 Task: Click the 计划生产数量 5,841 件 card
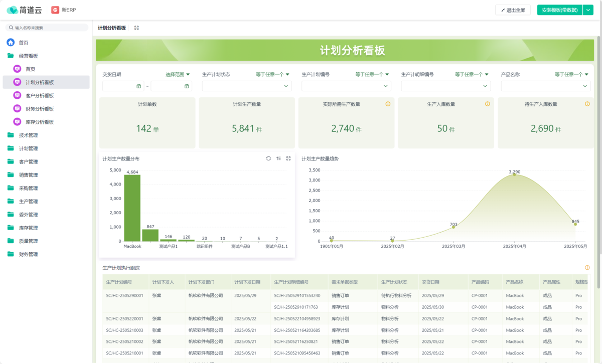tap(247, 123)
